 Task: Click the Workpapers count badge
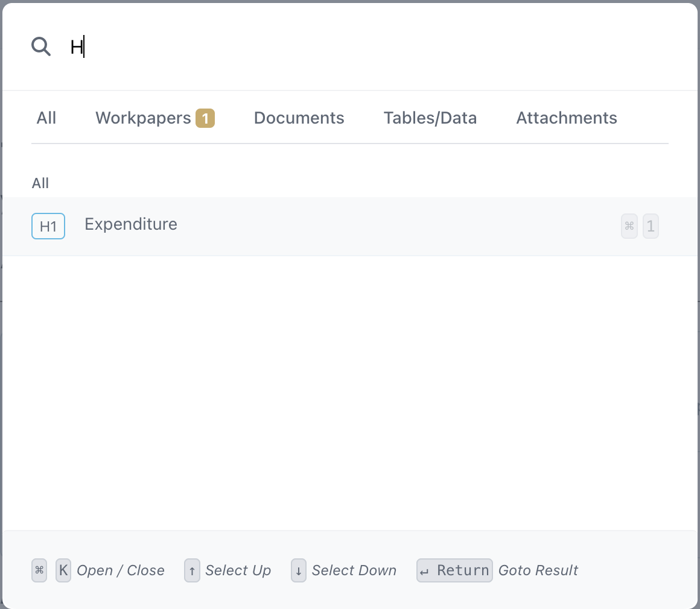pyautogui.click(x=205, y=119)
